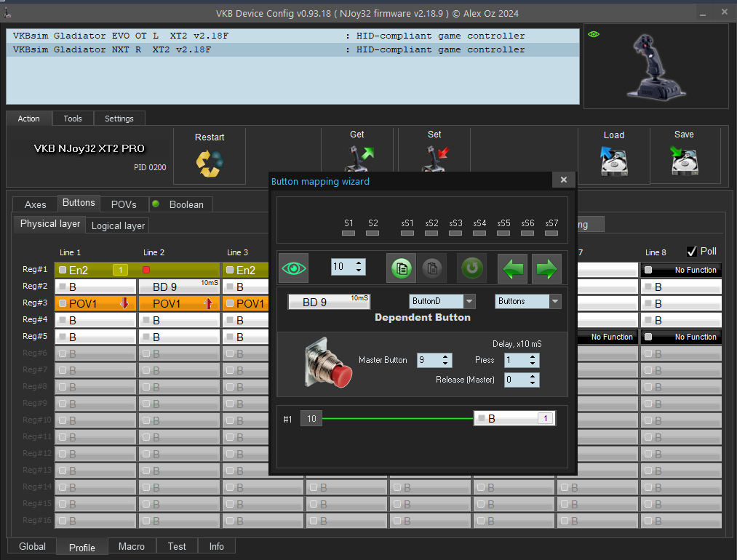
Task: Open the Buttons category dropdown
Action: (555, 301)
